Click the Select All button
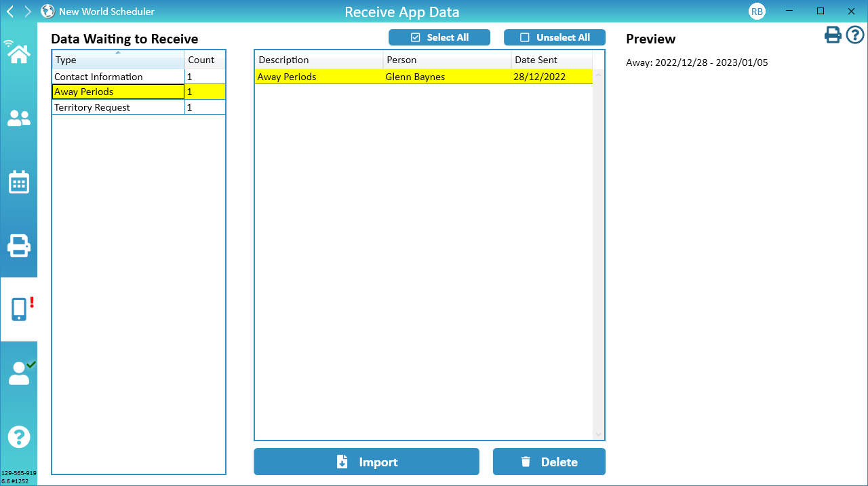 tap(439, 37)
